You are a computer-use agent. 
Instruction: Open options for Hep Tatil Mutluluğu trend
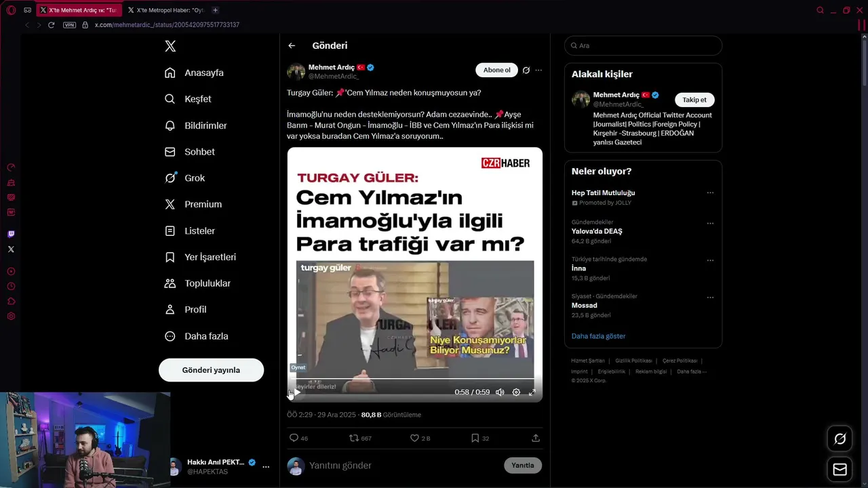tap(710, 192)
